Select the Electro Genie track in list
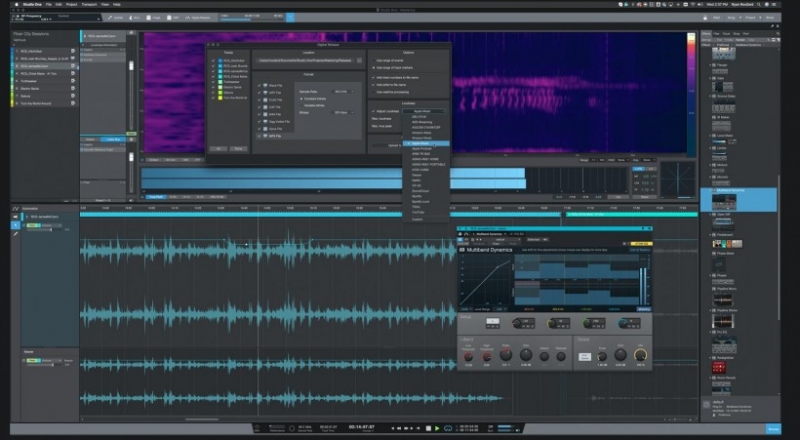Screen dimensions: 800x440 (43, 88)
